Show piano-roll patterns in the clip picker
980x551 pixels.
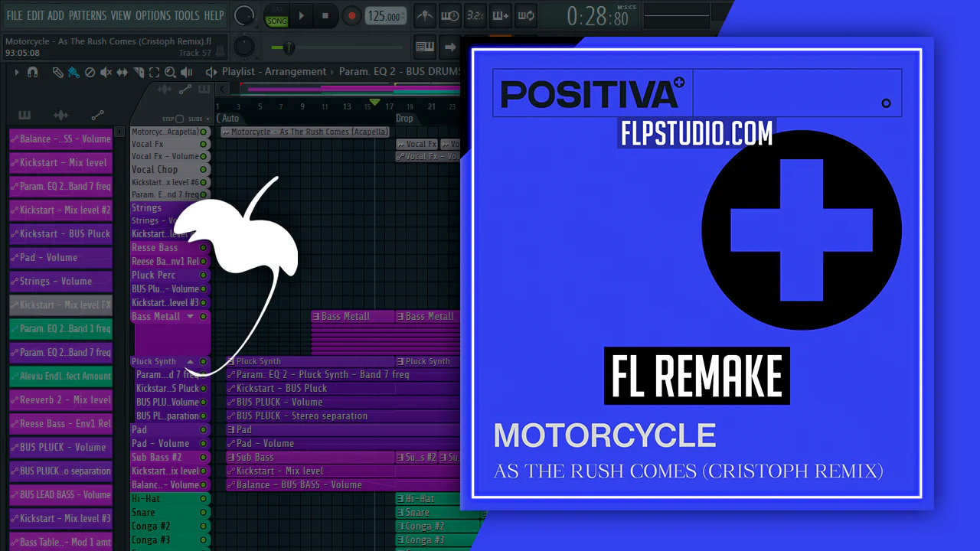24,116
